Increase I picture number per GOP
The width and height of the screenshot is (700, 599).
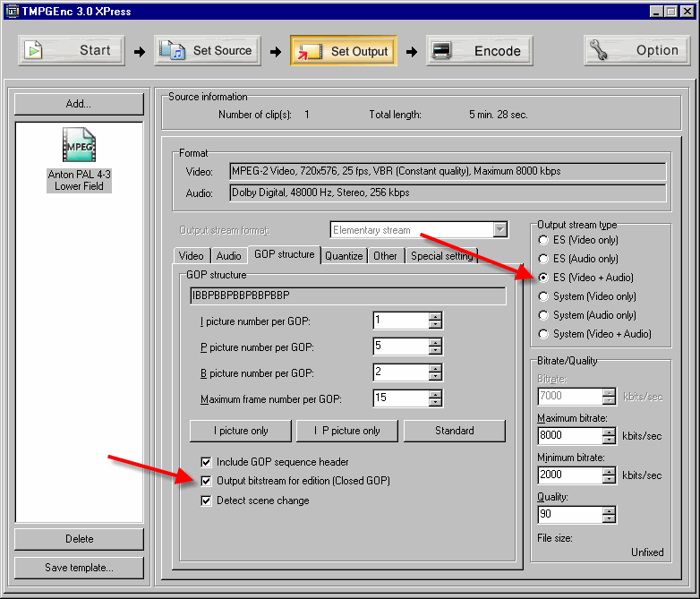click(435, 316)
